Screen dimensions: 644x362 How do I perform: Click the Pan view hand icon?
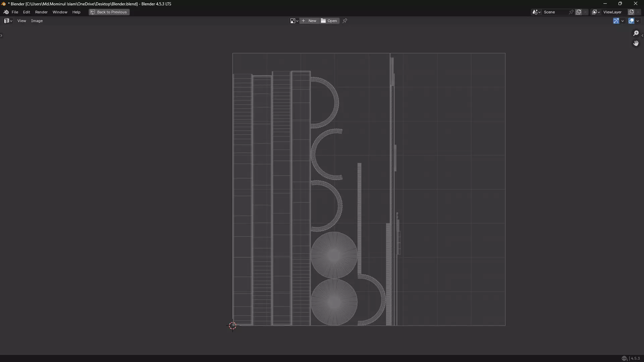click(636, 43)
